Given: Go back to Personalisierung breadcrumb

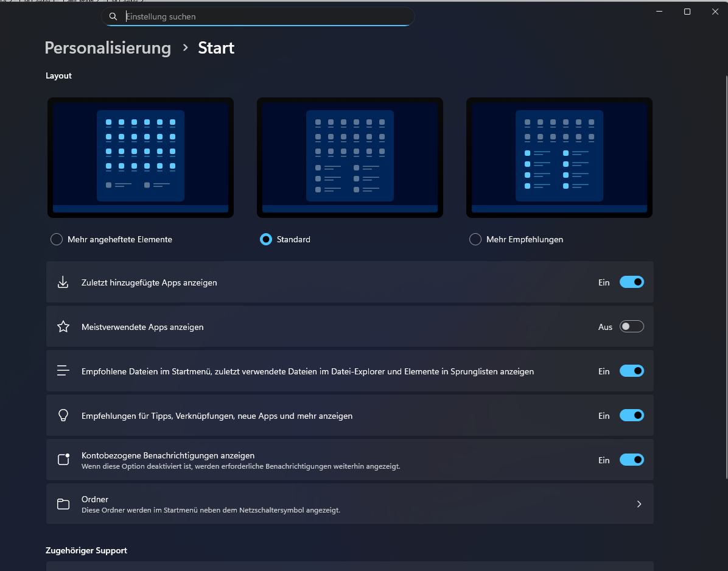Looking at the screenshot, I should (108, 48).
